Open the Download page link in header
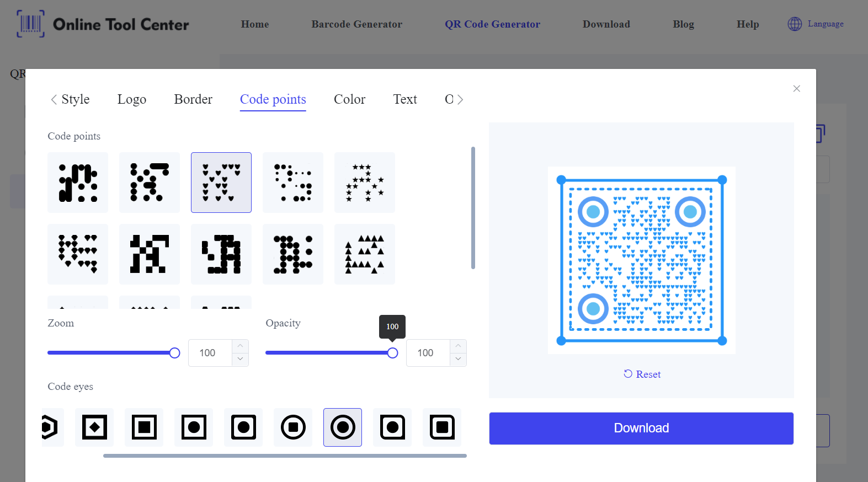The width and height of the screenshot is (868, 482). 606,24
